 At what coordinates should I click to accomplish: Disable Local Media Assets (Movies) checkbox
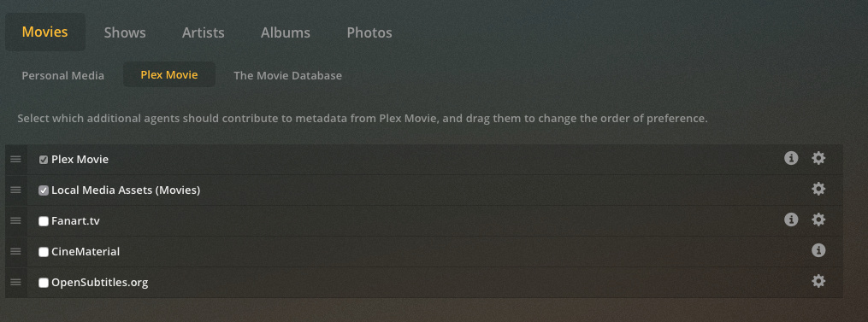click(44, 190)
